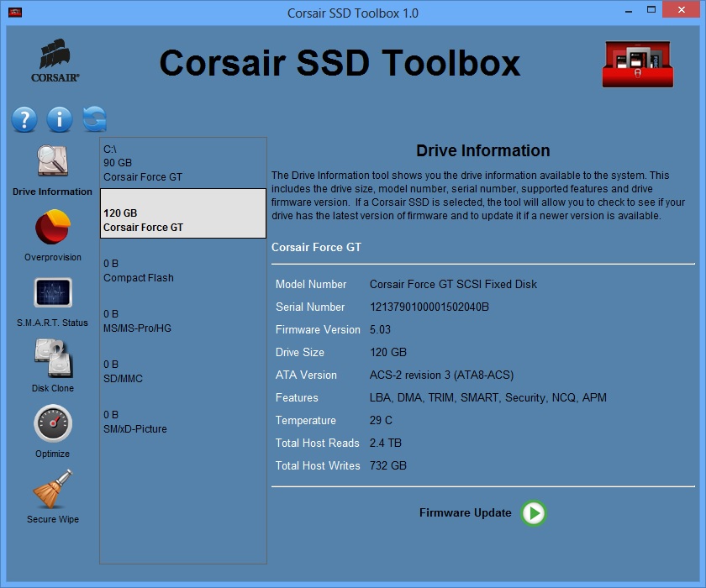Click the Model Number field label
This screenshot has width=706, height=588.
tap(311, 284)
